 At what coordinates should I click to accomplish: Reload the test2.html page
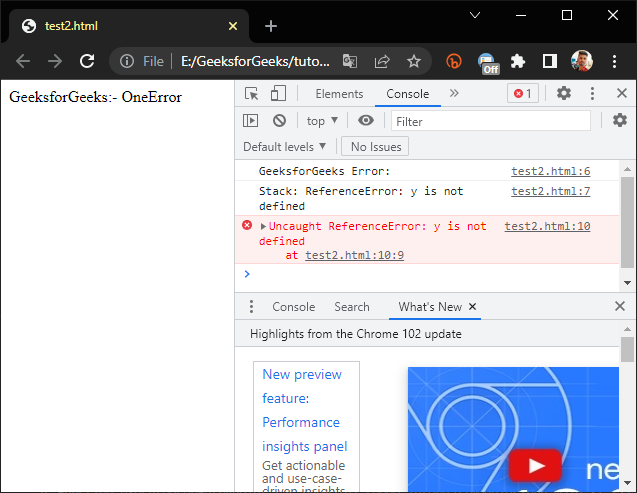(87, 61)
